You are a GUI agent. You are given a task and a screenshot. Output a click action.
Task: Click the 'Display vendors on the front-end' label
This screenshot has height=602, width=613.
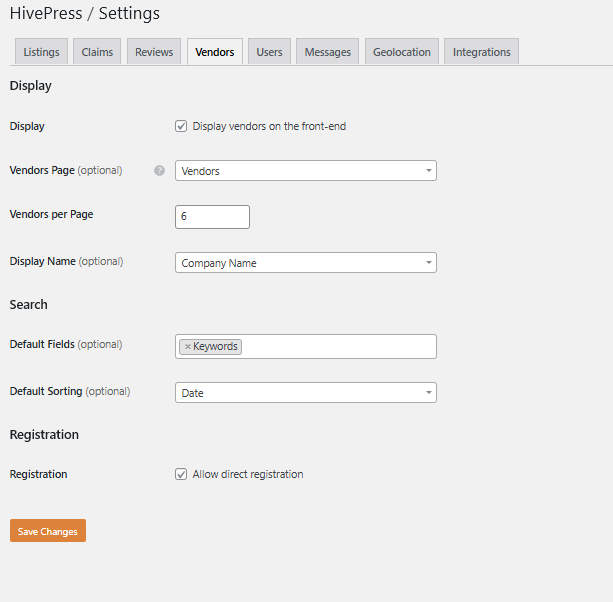[269, 126]
